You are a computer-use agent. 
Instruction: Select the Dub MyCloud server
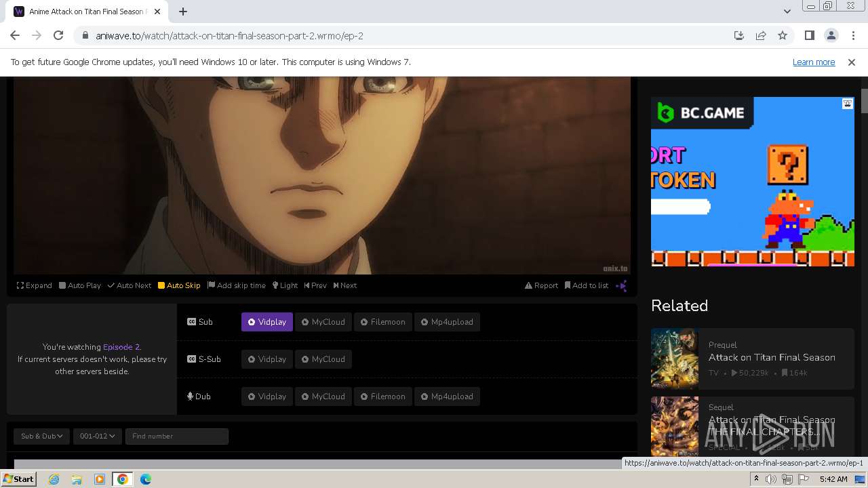tap(323, 396)
